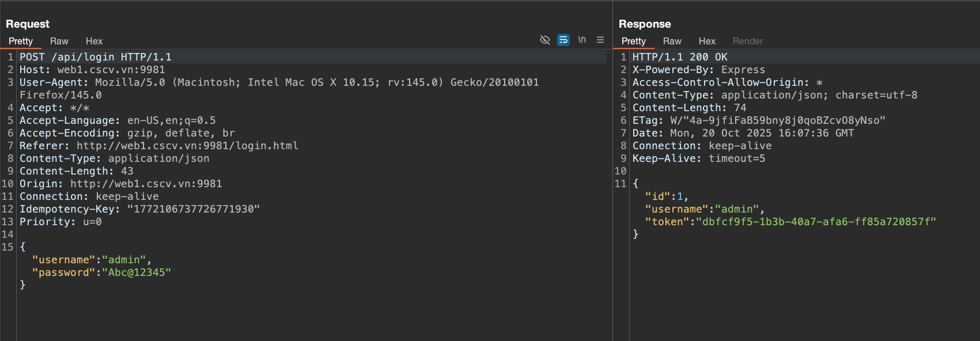The width and height of the screenshot is (980, 341).
Task: Click the crossed-out eye icon in Request
Action: (x=544, y=40)
